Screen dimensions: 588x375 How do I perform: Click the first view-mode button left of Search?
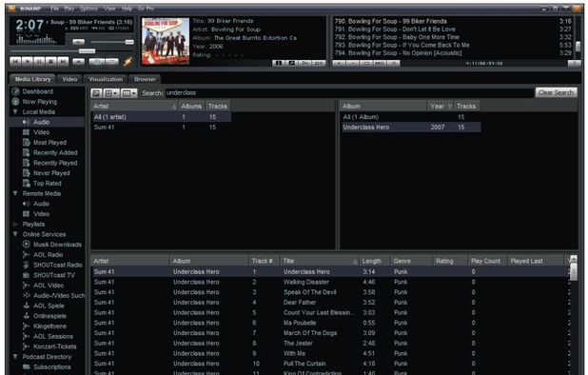point(96,93)
